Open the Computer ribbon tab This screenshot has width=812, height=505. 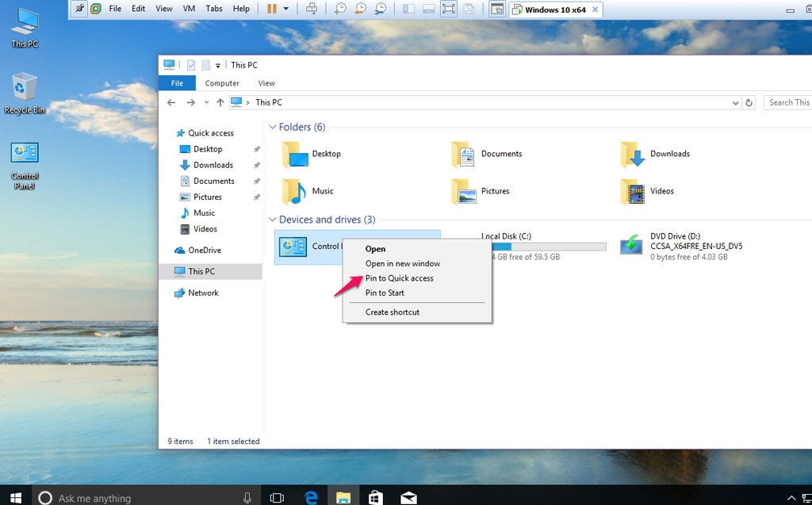222,83
